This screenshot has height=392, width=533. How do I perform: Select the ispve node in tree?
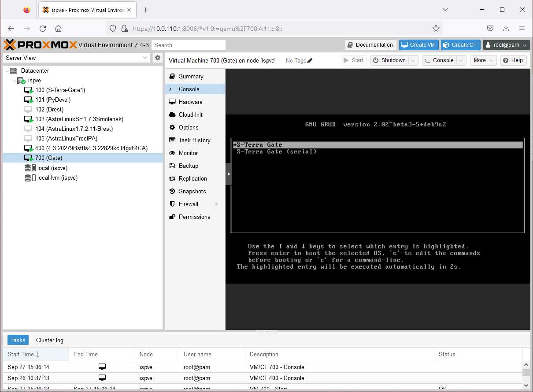(x=34, y=81)
